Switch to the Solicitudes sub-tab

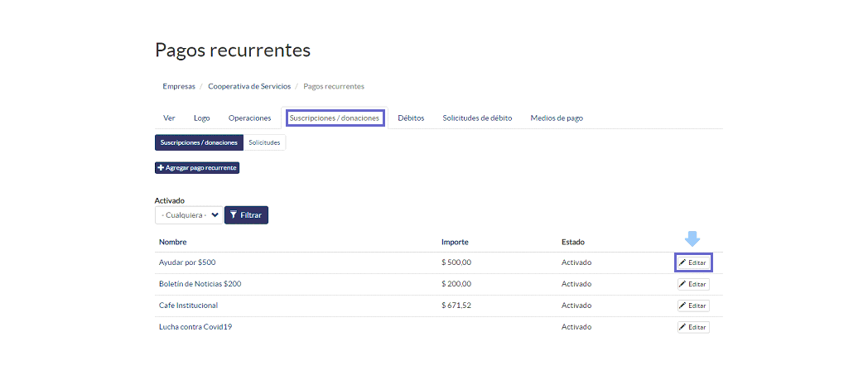coord(264,142)
